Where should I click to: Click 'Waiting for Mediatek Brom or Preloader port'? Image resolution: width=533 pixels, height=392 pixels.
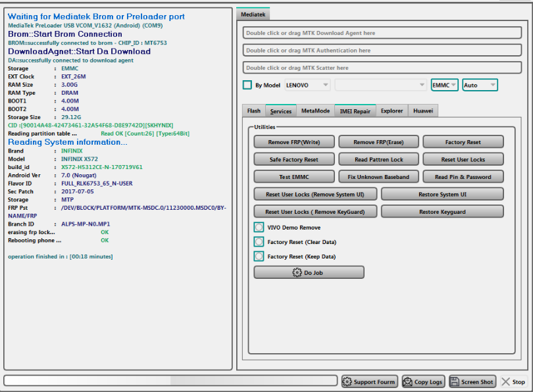tap(96, 16)
